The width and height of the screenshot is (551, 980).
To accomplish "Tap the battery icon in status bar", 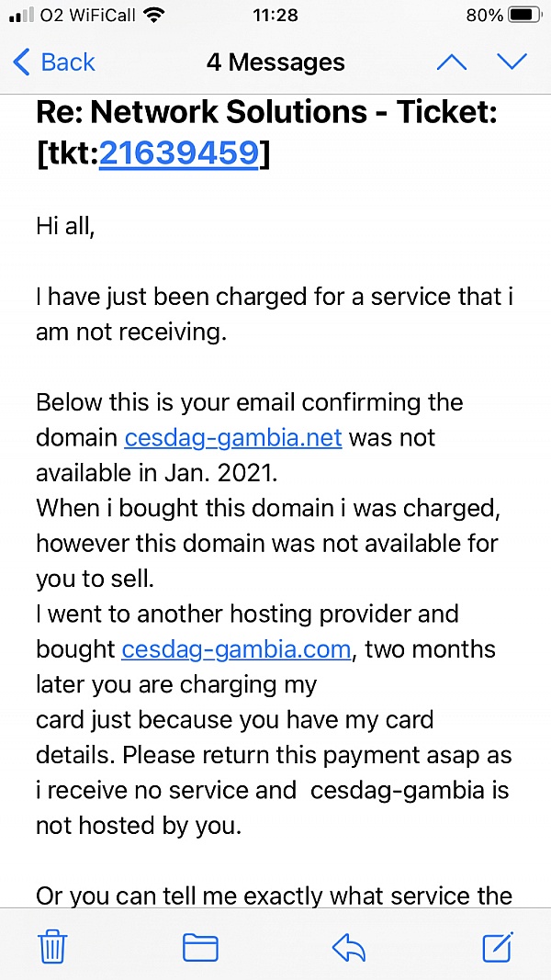I will coord(525,16).
